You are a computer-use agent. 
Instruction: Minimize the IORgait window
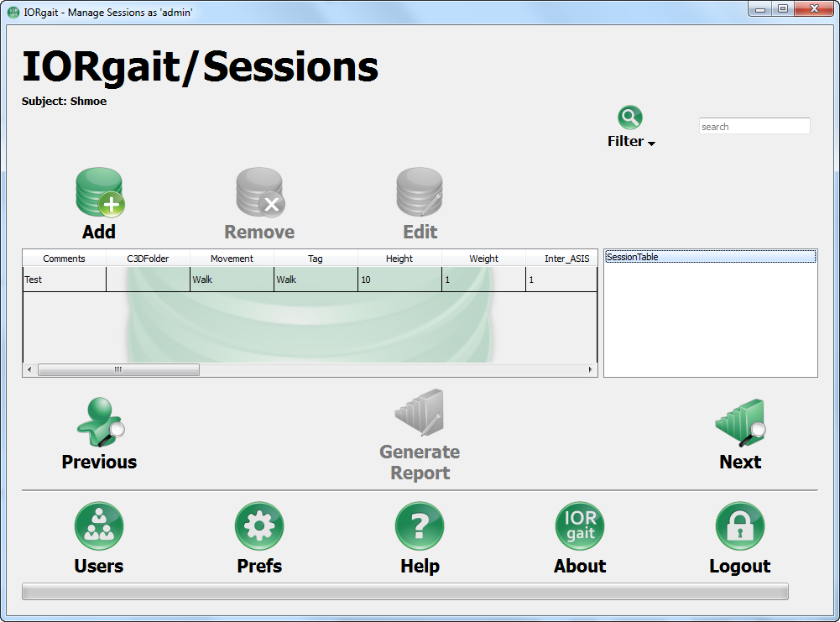coord(760,9)
